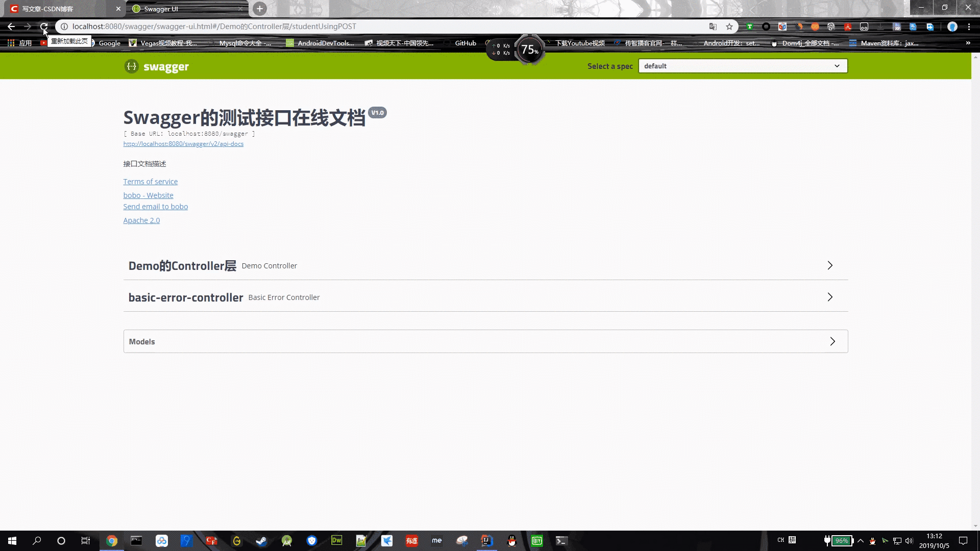Click the Chrome profile avatar icon
Viewport: 980px width, 551px height.
952,27
